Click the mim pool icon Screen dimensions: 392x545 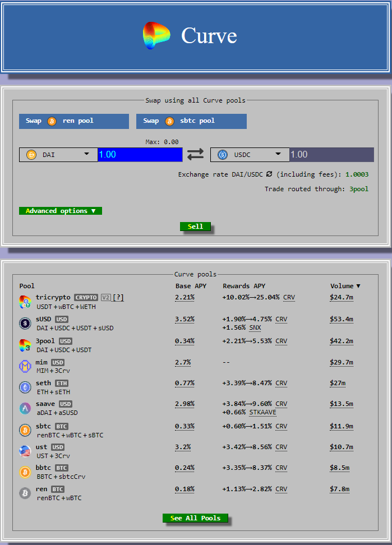pyautogui.click(x=25, y=366)
